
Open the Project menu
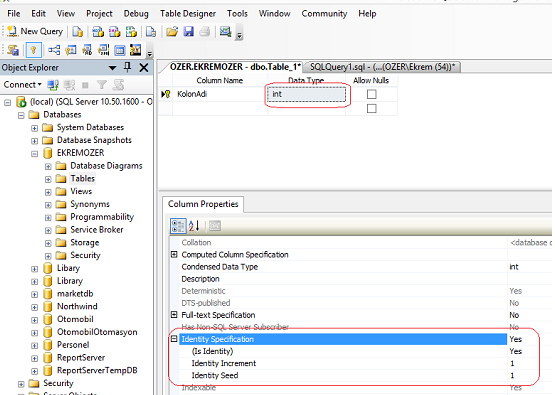pos(99,13)
